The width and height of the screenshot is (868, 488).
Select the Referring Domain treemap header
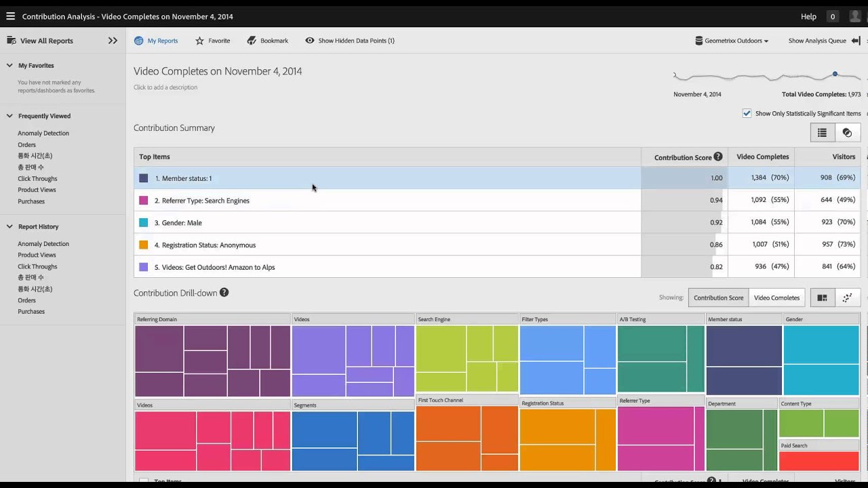212,319
